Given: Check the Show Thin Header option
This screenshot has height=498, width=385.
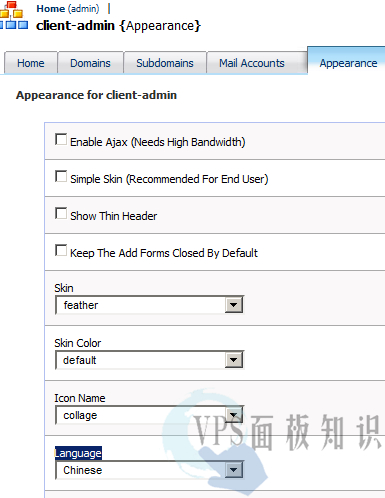Looking at the screenshot, I should (61, 214).
